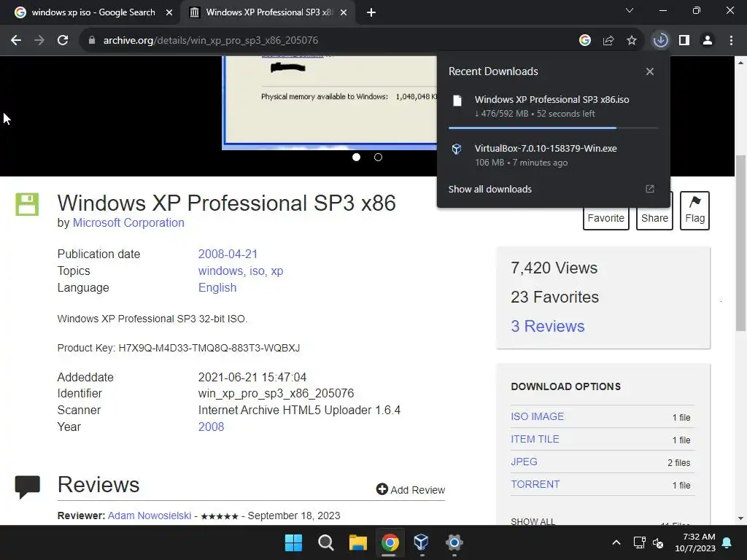The width and height of the screenshot is (747, 560).
Task: Click the English language link
Action: point(217,287)
